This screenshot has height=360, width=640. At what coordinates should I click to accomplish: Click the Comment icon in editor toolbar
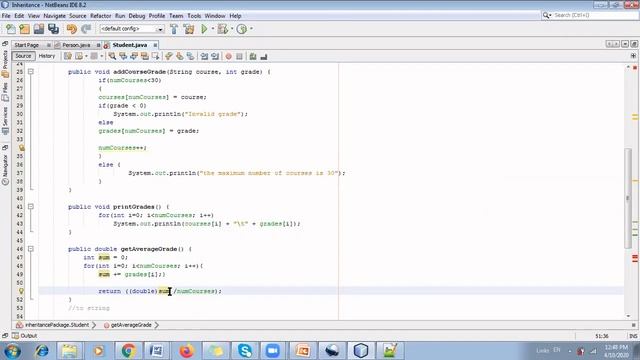click(253, 56)
